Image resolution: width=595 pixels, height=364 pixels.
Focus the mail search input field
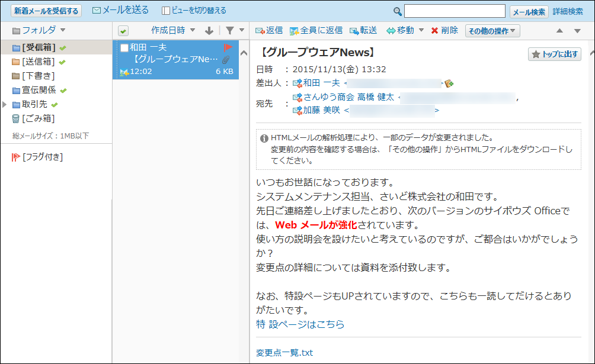tap(455, 11)
